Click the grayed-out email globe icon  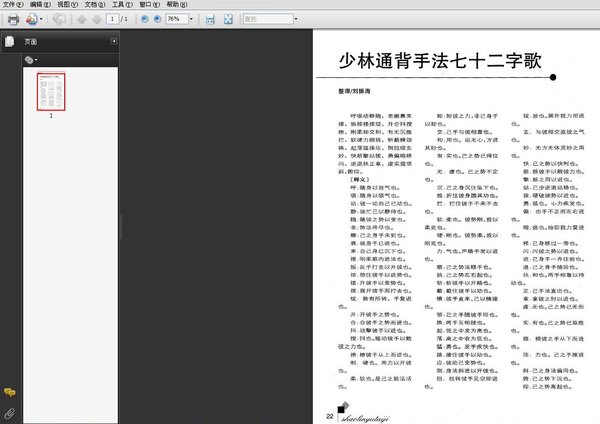click(59, 19)
